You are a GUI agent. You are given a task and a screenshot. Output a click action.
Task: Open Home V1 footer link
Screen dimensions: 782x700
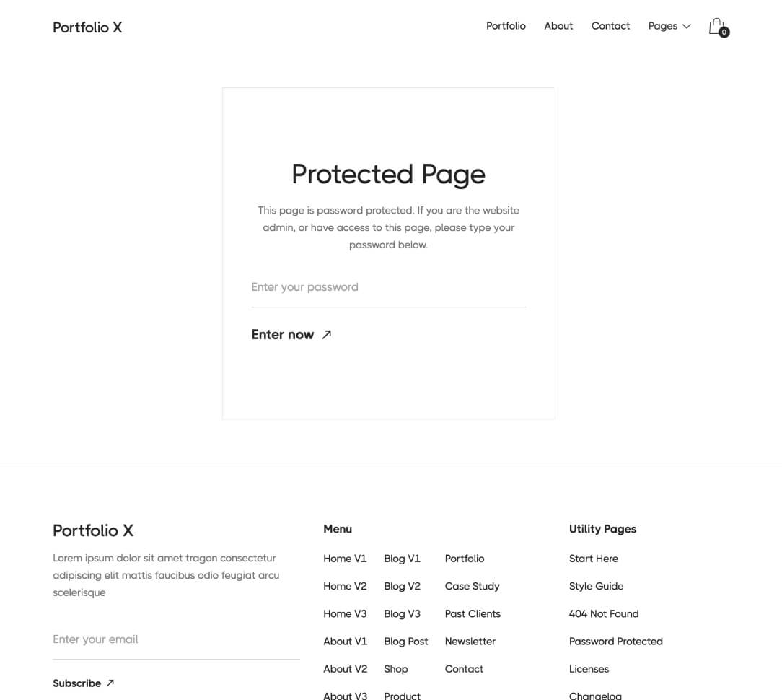click(345, 559)
